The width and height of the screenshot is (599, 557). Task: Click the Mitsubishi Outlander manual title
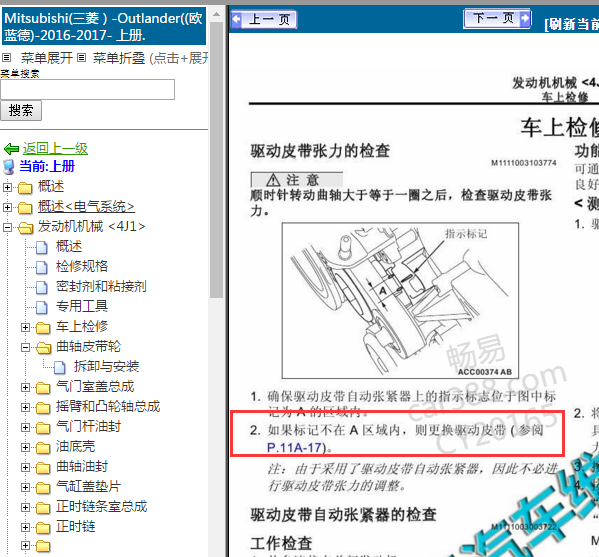(x=104, y=26)
